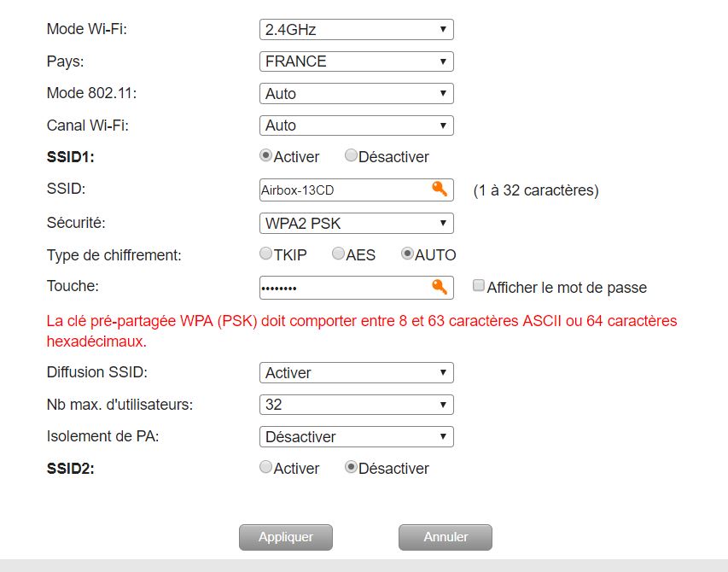The height and width of the screenshot is (572, 728).
Task: Check Afficher le mot de passe
Action: [478, 285]
